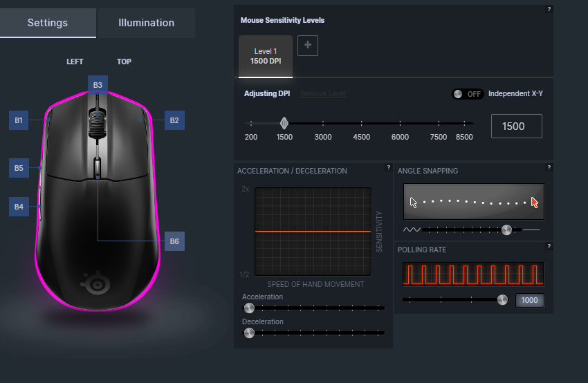This screenshot has width=588, height=383.
Task: Open help for Polling Rate
Action: pos(549,246)
